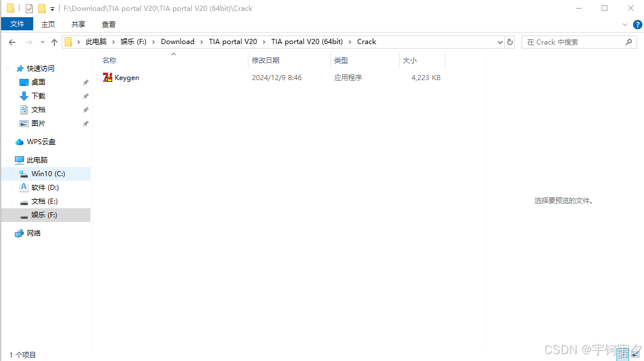Image resolution: width=644 pixels, height=361 pixels.
Task: Click the 4,223 KB size cell
Action: (x=426, y=78)
